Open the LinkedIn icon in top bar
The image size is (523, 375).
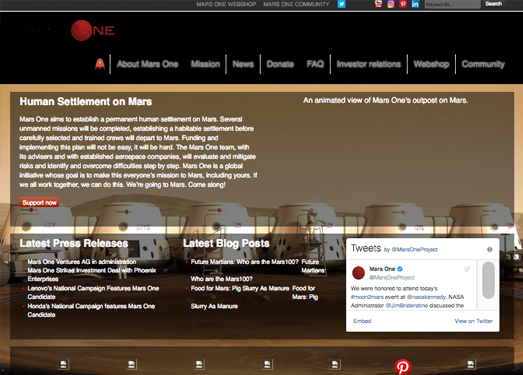pos(415,4)
